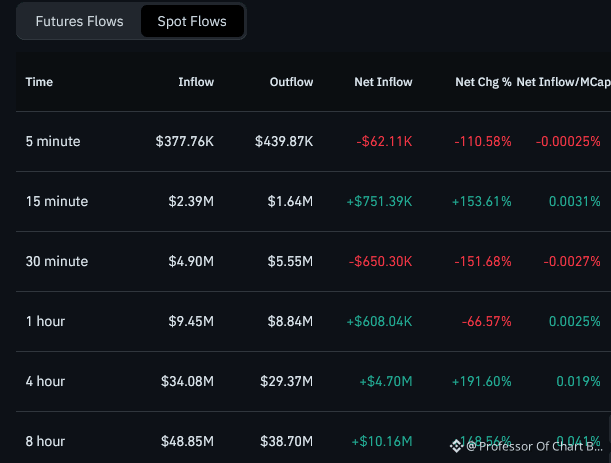Click the -$62.11K net inflow value
The height and width of the screenshot is (463, 611).
[x=384, y=141]
